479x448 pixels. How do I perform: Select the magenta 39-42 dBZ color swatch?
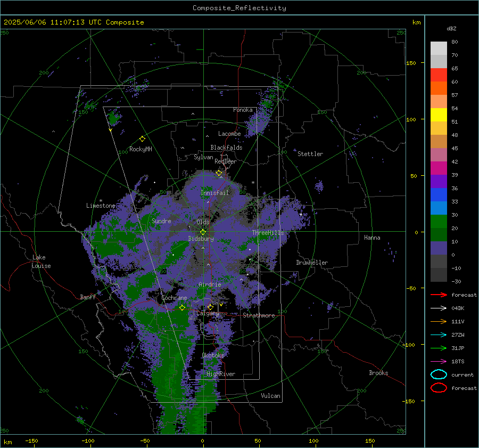coord(439,168)
